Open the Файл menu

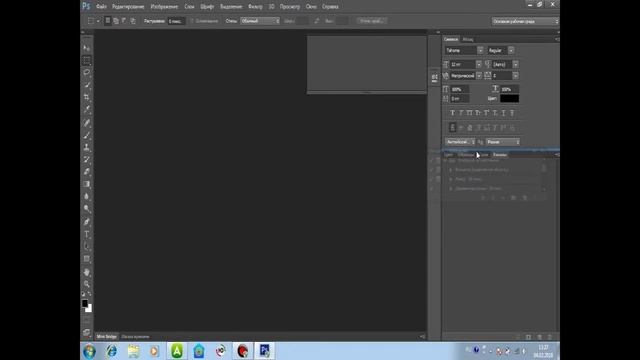tap(101, 7)
